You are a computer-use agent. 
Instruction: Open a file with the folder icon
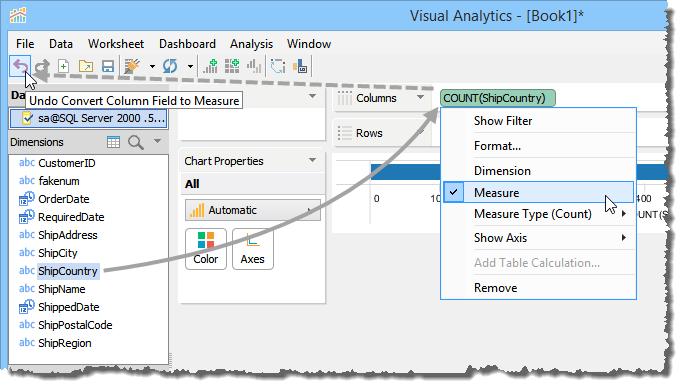click(x=86, y=66)
